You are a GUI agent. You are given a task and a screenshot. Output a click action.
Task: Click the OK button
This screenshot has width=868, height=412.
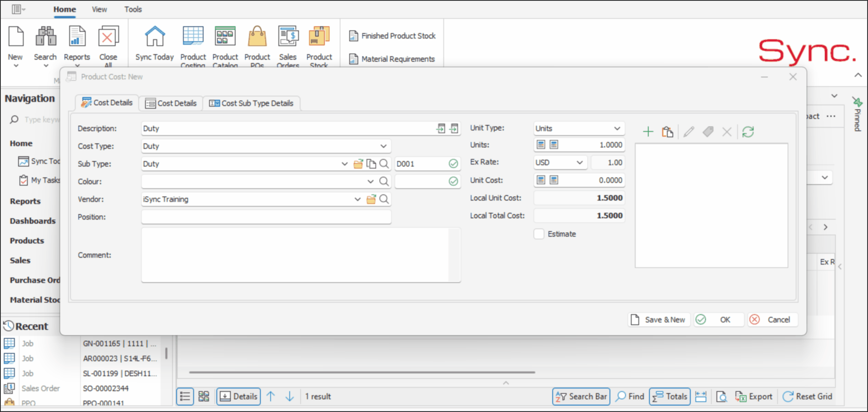tap(719, 320)
